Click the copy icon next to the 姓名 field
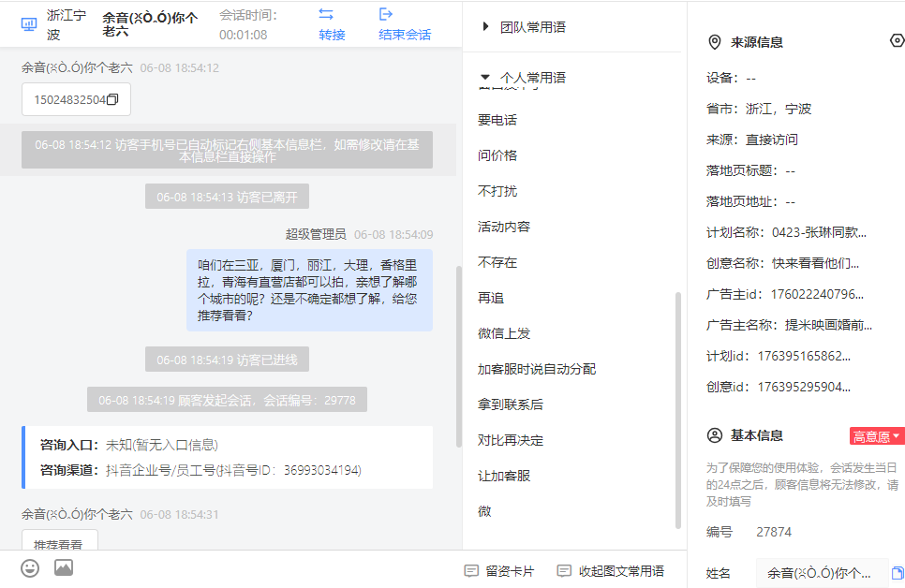Image resolution: width=905 pixels, height=588 pixels. (898, 573)
